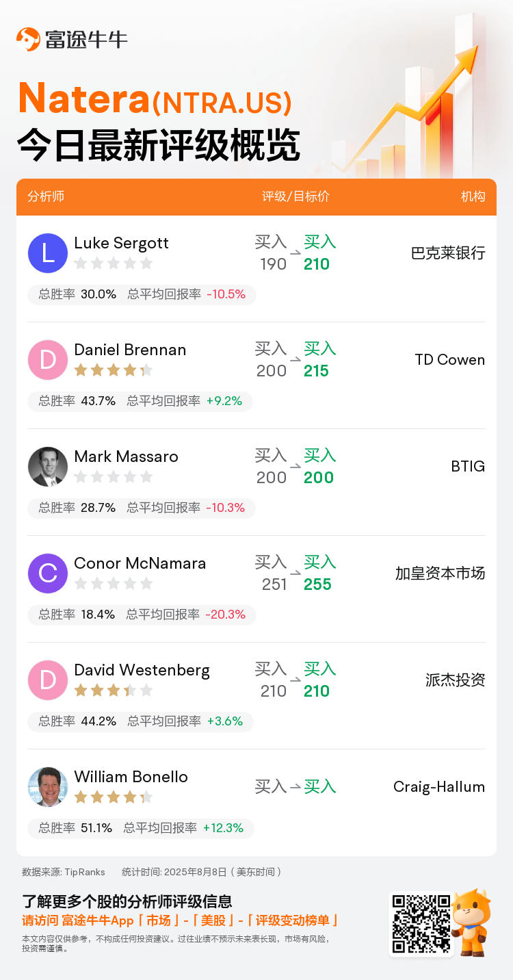
Task: Click Luke Sergott's blue L avatar
Action: point(48,253)
